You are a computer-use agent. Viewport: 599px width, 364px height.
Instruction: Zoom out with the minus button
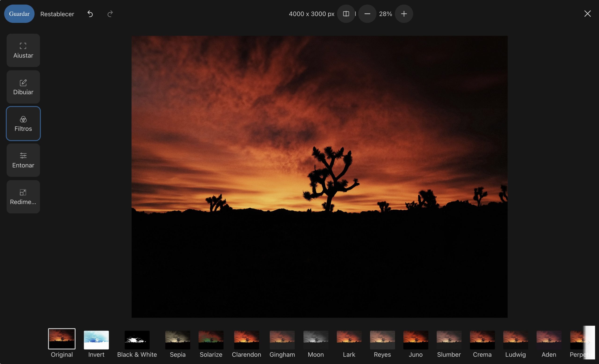point(367,14)
